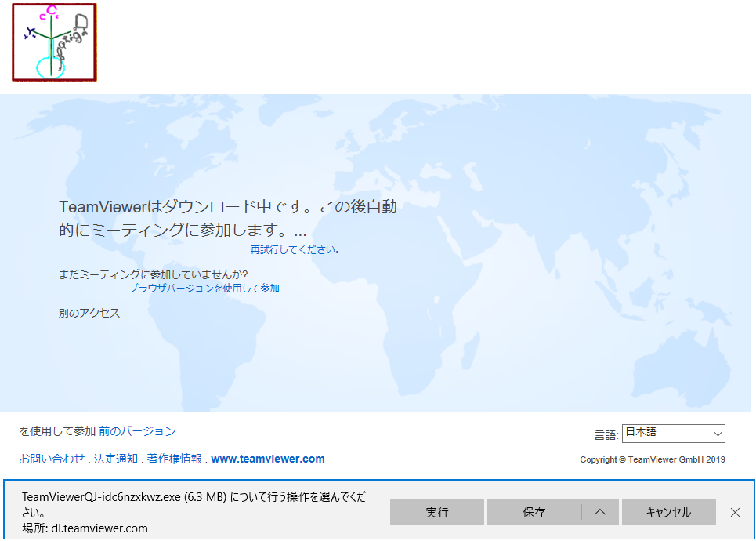Open the ブラウザバージョンを使用して参加 link
The image size is (756, 541).
click(x=204, y=288)
